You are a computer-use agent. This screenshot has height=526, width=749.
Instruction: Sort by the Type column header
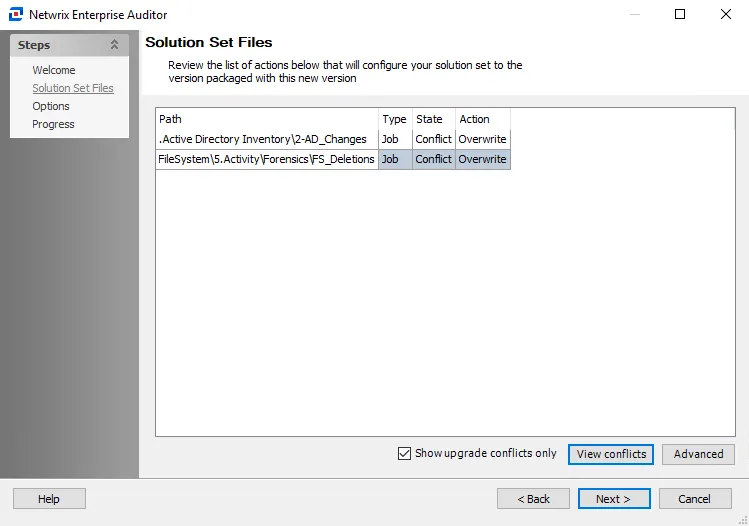(x=395, y=119)
